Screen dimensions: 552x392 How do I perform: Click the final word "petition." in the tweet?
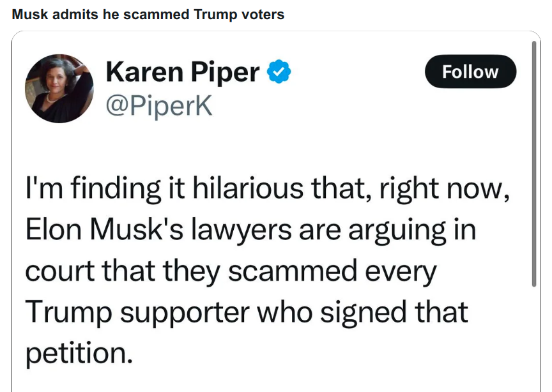pos(79,354)
